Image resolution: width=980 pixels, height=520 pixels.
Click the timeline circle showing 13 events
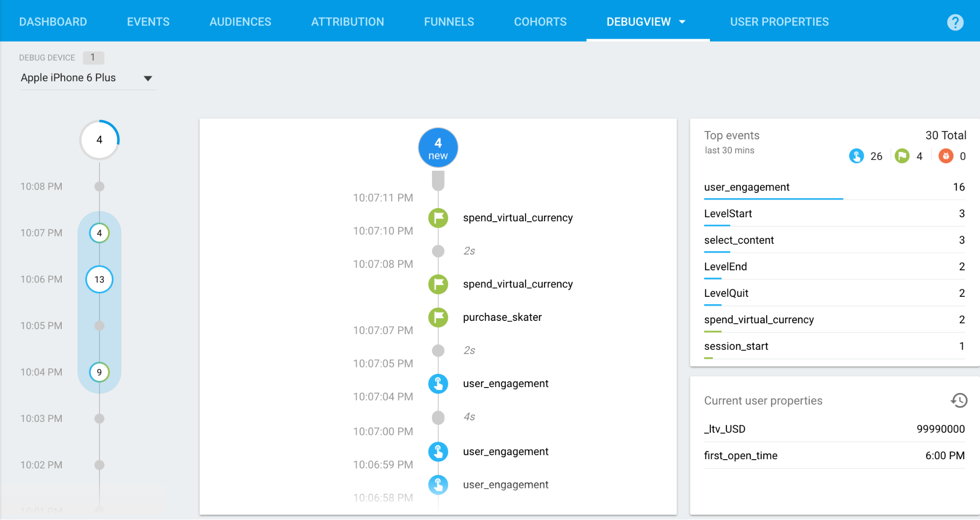click(x=99, y=280)
